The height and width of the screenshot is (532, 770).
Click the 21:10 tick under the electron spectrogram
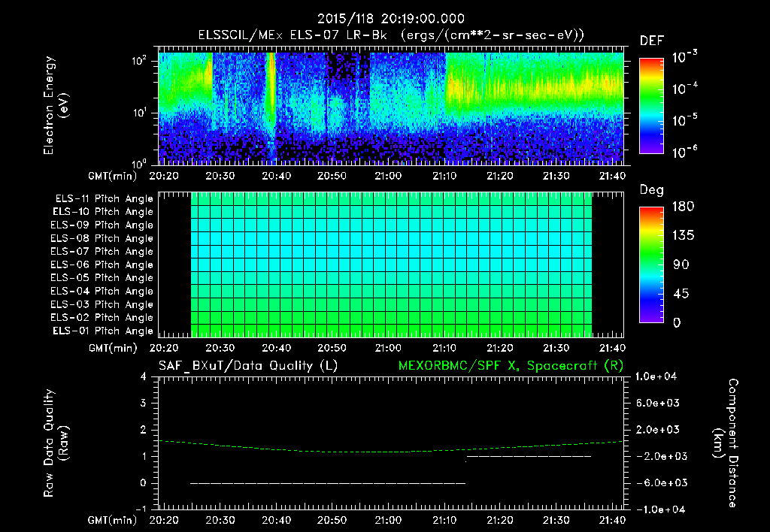coord(444,176)
